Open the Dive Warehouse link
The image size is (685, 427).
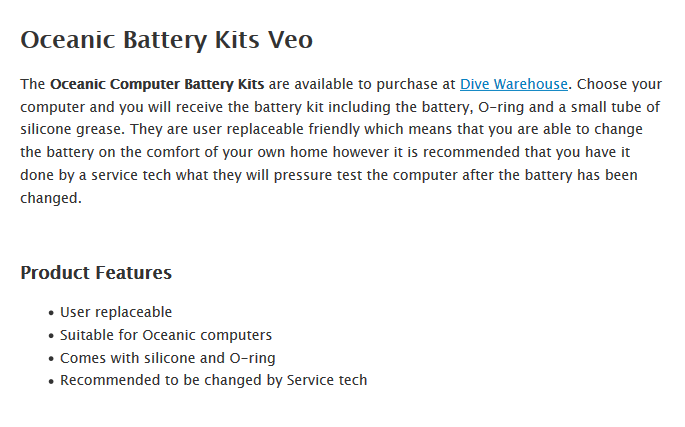coord(513,85)
